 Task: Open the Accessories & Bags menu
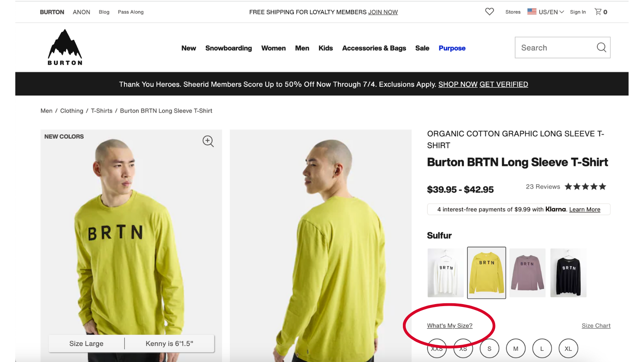tap(374, 48)
